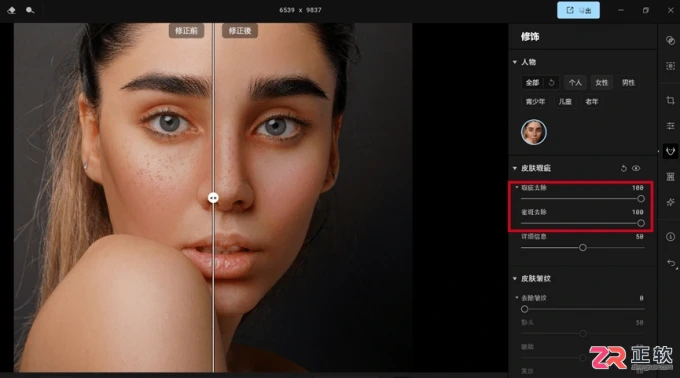This screenshot has height=378, width=680.
Task: Click the reset arrow next to 全部
Action: point(551,82)
